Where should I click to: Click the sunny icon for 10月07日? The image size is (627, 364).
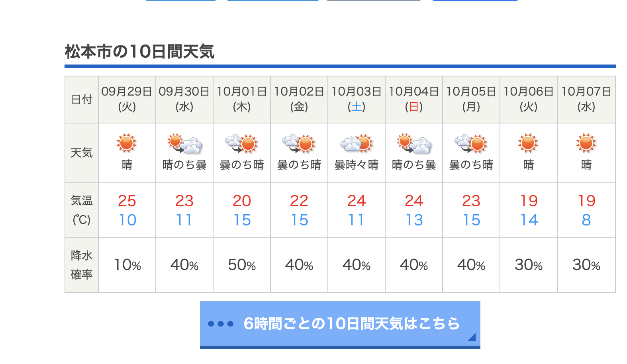(586, 143)
